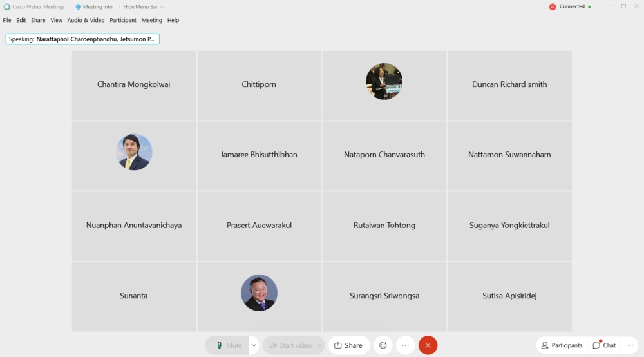The height and width of the screenshot is (357, 644).
Task: Open more options ellipsis beside reactions
Action: pyautogui.click(x=405, y=345)
